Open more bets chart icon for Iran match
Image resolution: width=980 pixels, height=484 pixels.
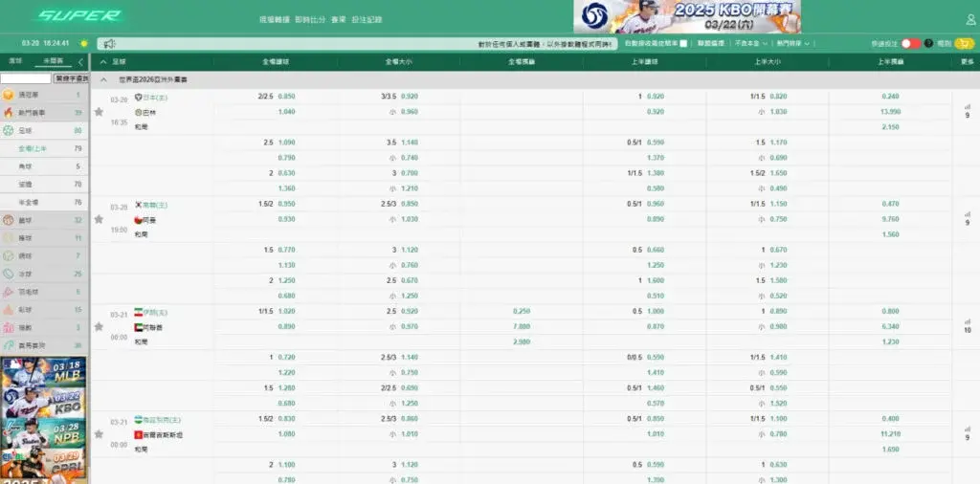[967, 321]
